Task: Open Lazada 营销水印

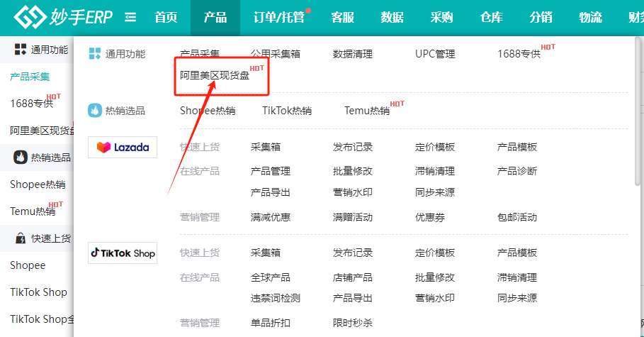Action: (x=353, y=192)
